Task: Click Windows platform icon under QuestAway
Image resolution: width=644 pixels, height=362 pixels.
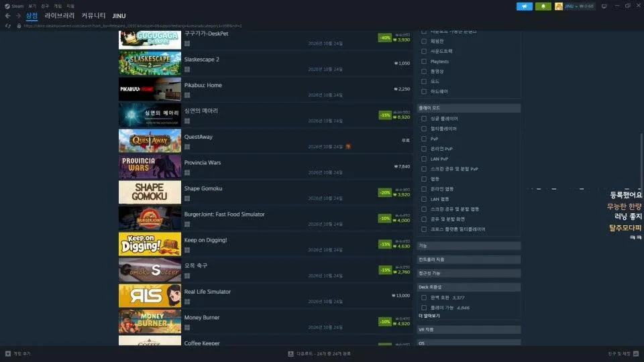Action: [x=187, y=147]
